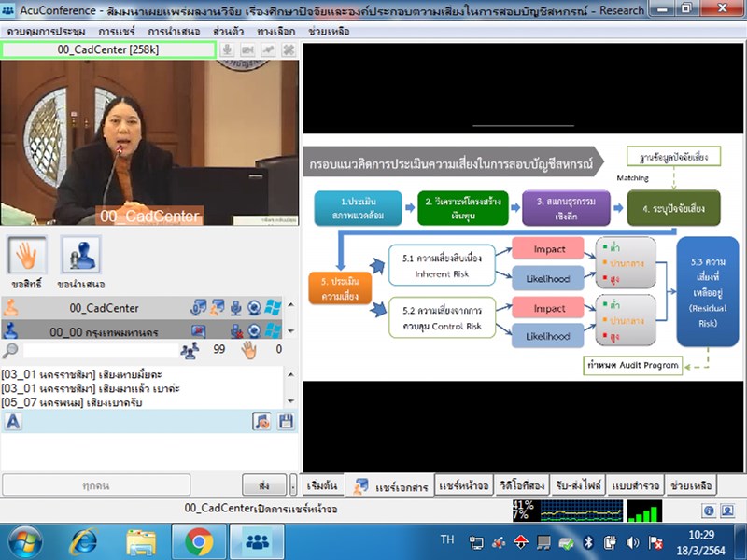The image size is (747, 560).
Task: Click the X icon beside the 00_CadCenter [258k] title
Action: click(x=289, y=49)
